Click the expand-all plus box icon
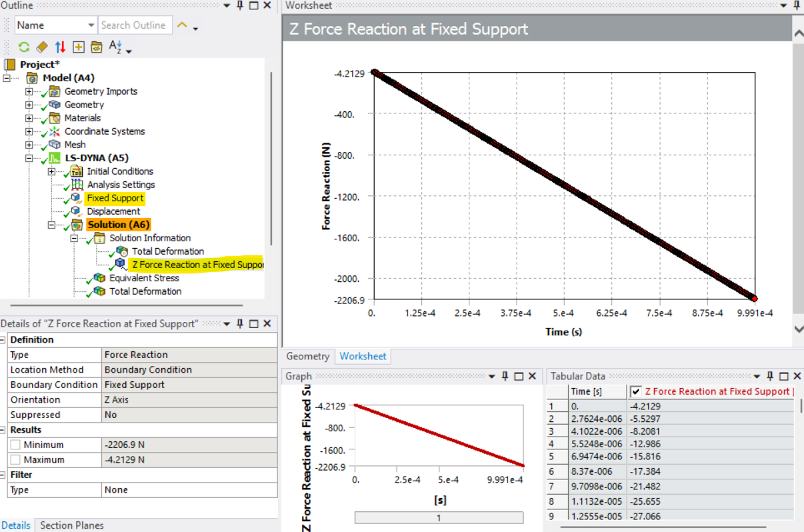This screenshot has width=804, height=532. point(79,47)
